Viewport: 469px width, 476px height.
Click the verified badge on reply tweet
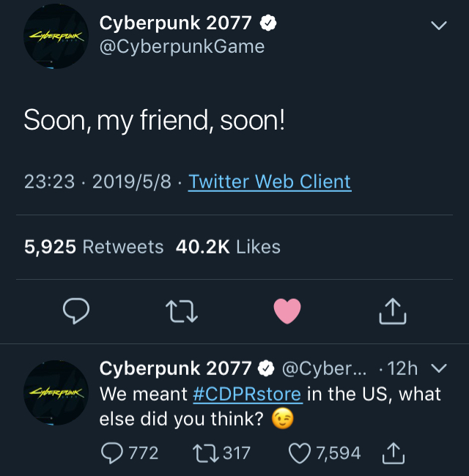click(x=263, y=367)
